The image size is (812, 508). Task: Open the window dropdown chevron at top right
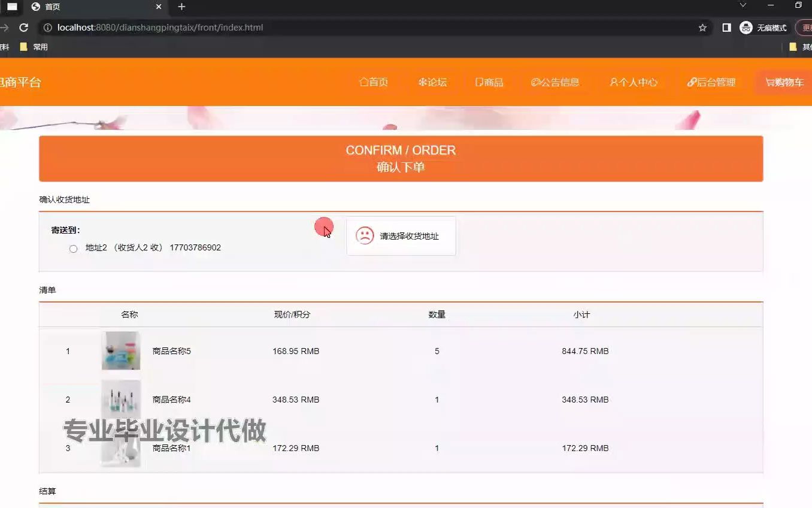(x=743, y=5)
